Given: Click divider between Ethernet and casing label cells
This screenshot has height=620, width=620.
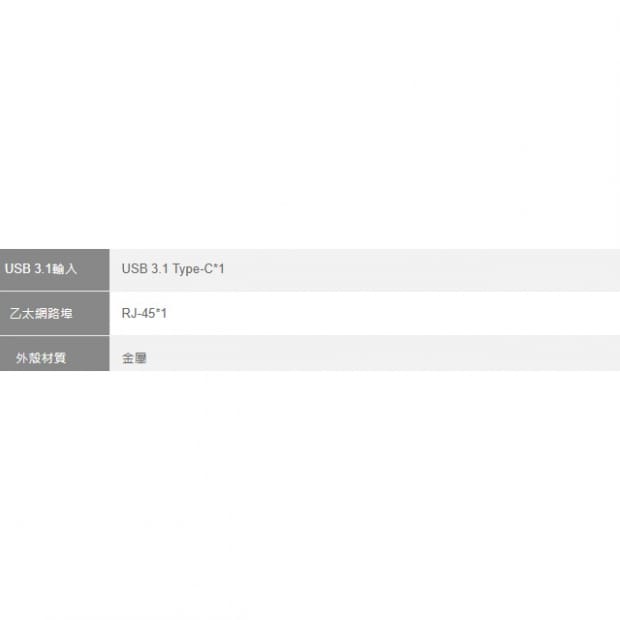Looking at the screenshot, I should pyautogui.click(x=55, y=335).
